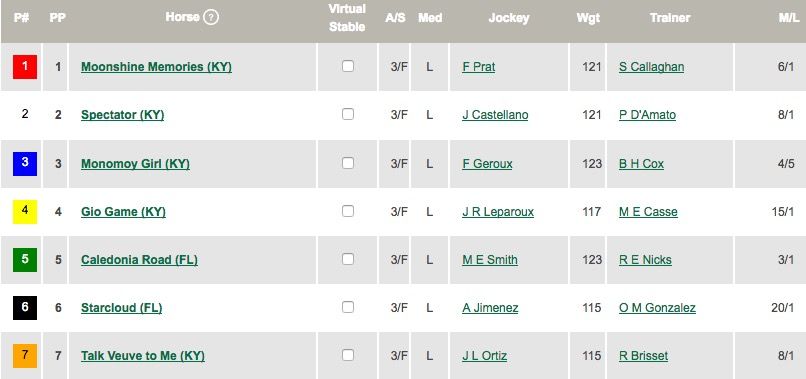Screen dimensions: 806x379
Task: Open Gio Game (KY) horse link
Action: click(x=123, y=212)
